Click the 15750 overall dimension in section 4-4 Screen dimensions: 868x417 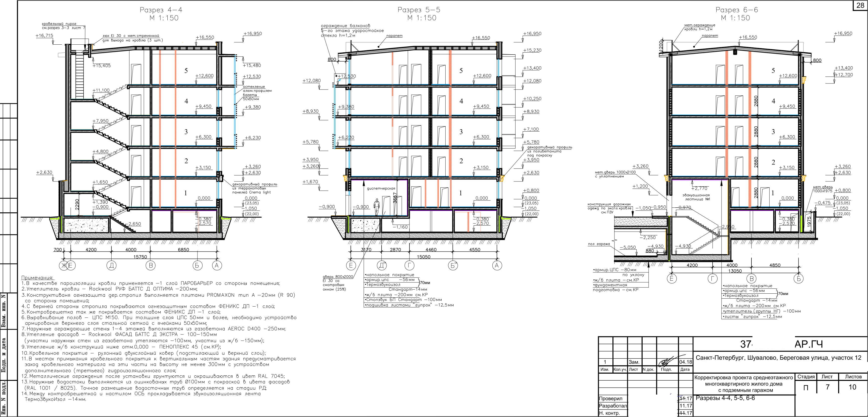coord(140,256)
